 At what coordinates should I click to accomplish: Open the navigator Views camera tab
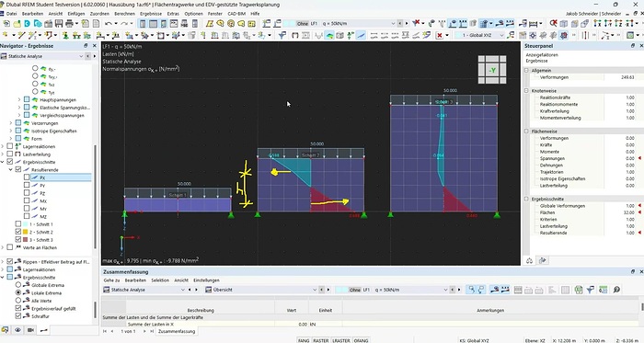click(30, 330)
